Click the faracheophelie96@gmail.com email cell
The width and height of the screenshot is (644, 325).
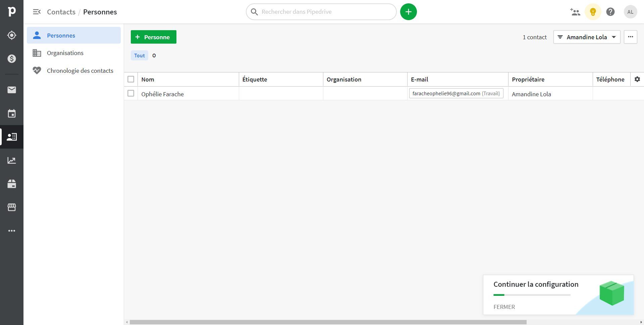tap(456, 94)
